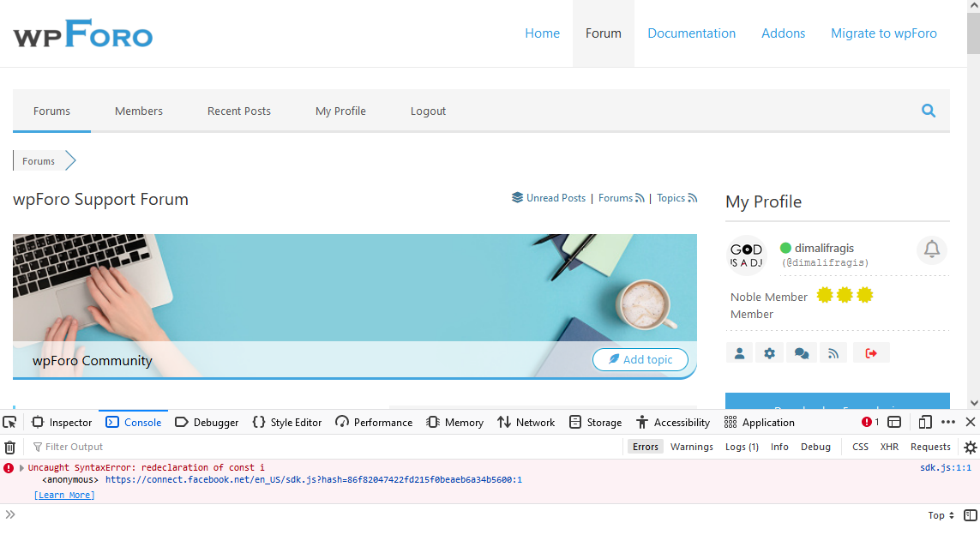Switch to the Network tab in DevTools
Image resolution: width=980 pixels, height=535 pixels.
(x=526, y=422)
